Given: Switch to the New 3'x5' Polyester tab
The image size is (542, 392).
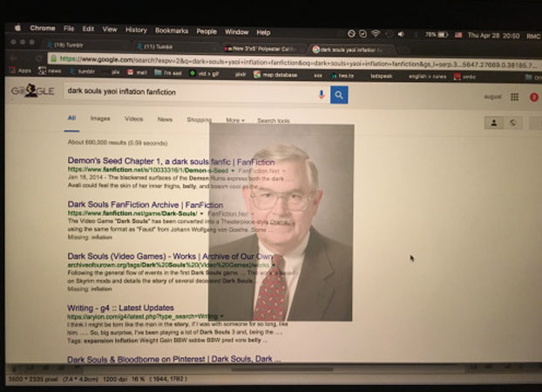Looking at the screenshot, I should 262,49.
